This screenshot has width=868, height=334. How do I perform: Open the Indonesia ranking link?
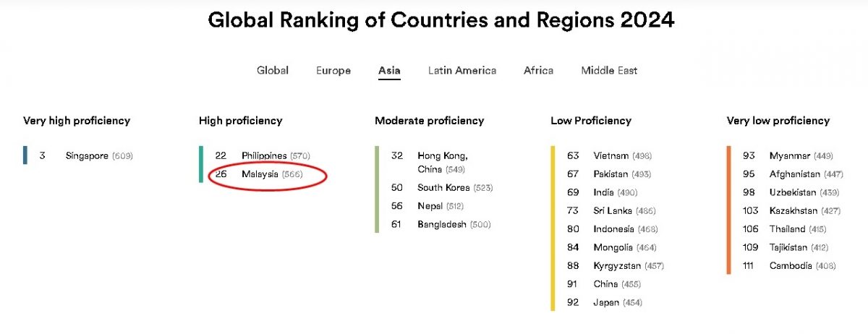click(613, 229)
